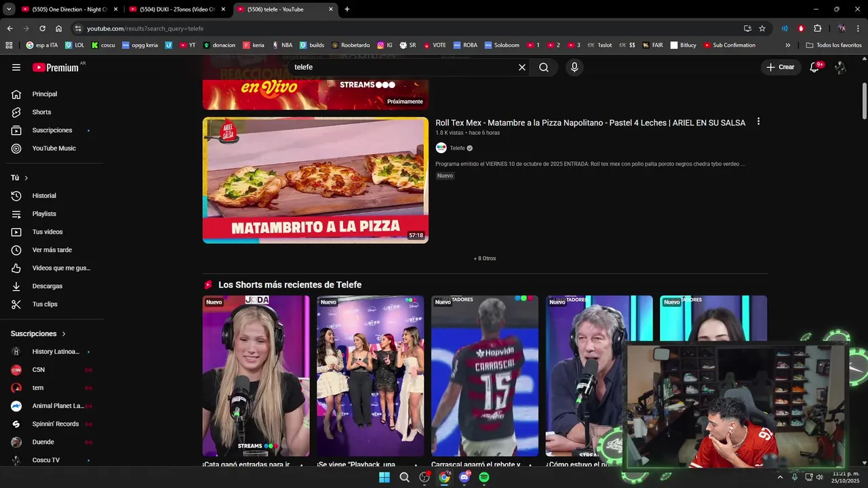
Task: Reload the page in Chrome
Action: click(42, 28)
